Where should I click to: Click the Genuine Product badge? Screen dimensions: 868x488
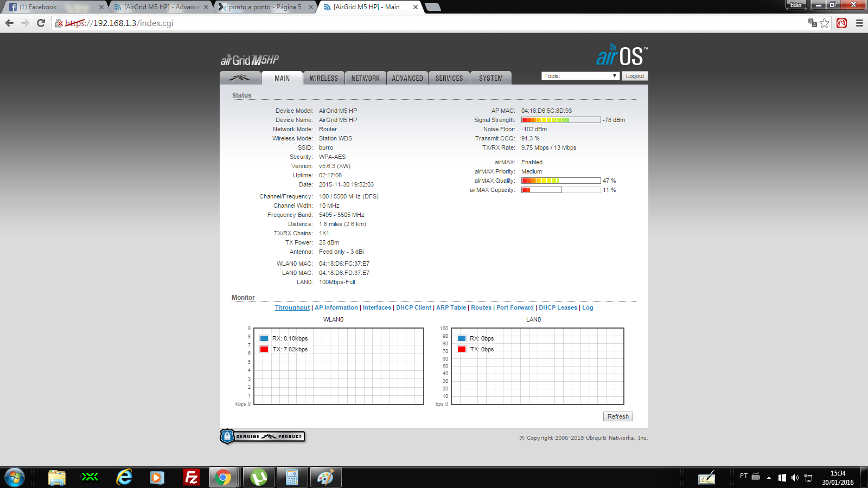coord(263,436)
